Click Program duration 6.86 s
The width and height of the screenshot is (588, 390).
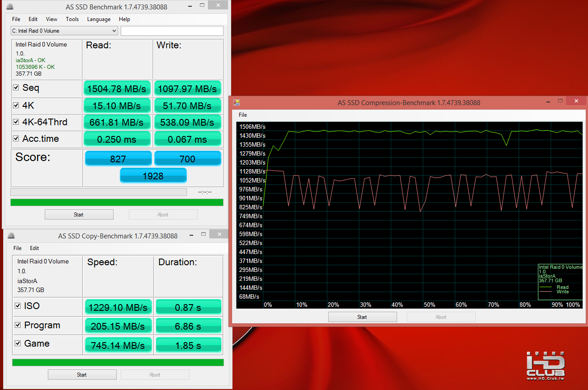tap(188, 326)
